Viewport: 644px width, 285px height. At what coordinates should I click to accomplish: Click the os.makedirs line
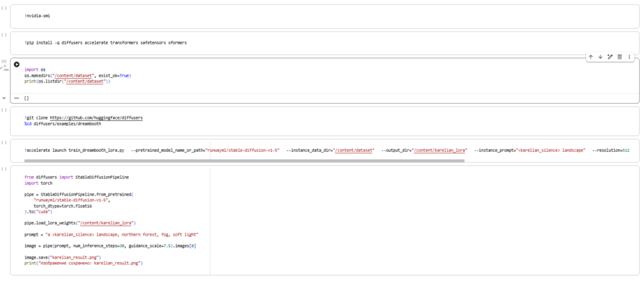click(77, 76)
